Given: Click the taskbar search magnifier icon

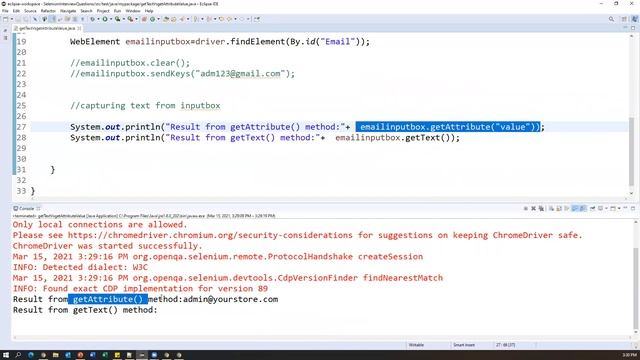Looking at the screenshot, I should 18,355.
